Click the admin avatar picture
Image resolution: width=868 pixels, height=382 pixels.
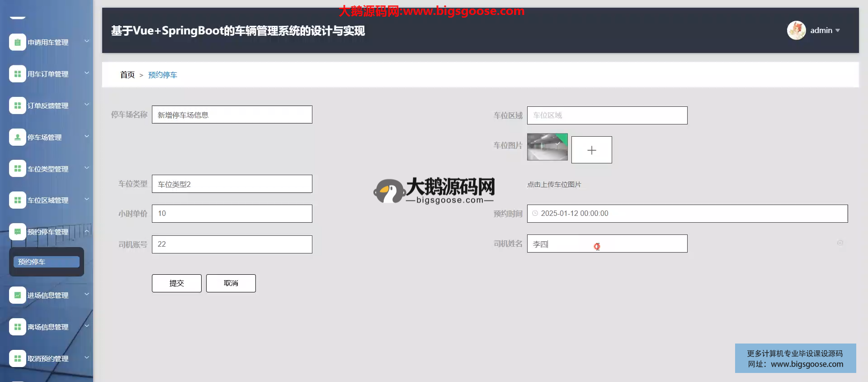tap(796, 30)
